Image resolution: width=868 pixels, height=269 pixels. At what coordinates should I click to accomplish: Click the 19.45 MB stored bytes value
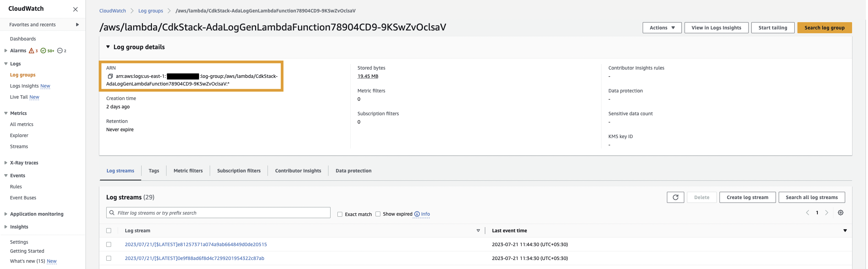(368, 76)
